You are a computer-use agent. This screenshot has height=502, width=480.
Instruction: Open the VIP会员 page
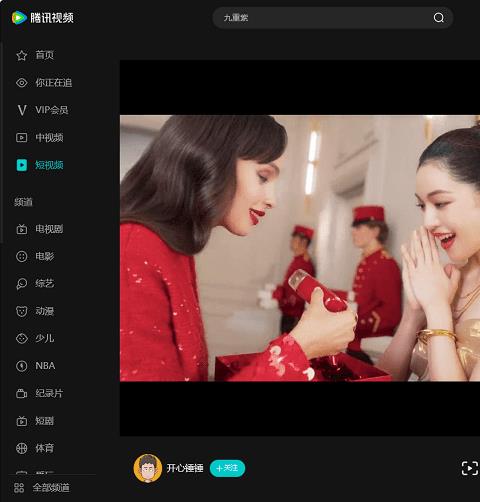click(52, 110)
